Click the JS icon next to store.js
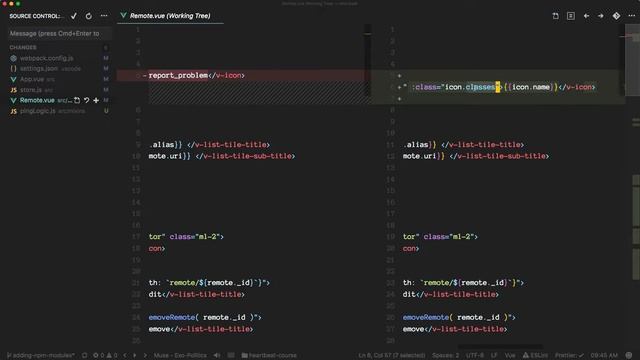Image resolution: width=640 pixels, height=360 pixels. pyautogui.click(x=13, y=90)
